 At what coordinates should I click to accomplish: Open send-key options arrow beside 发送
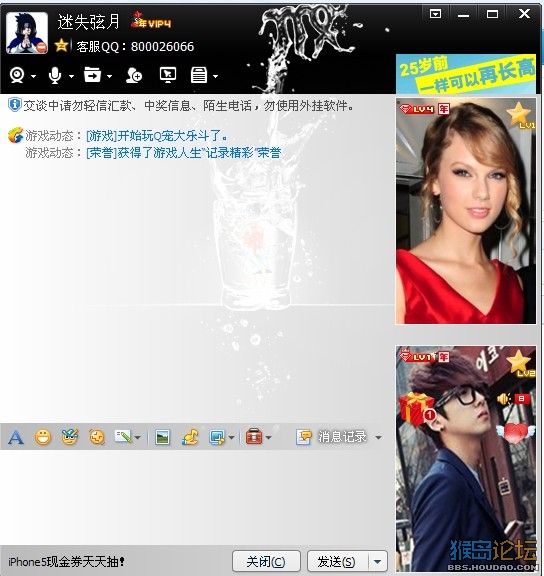pos(377,562)
